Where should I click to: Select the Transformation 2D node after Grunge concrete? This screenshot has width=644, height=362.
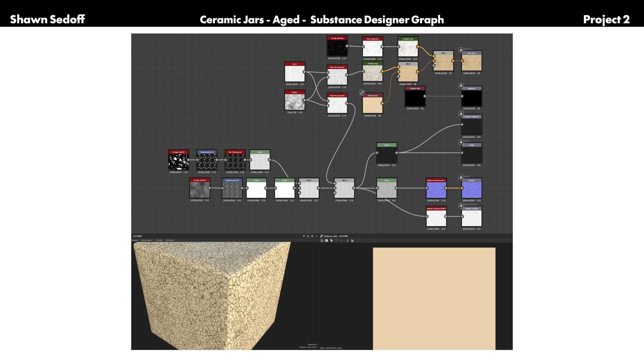232,188
